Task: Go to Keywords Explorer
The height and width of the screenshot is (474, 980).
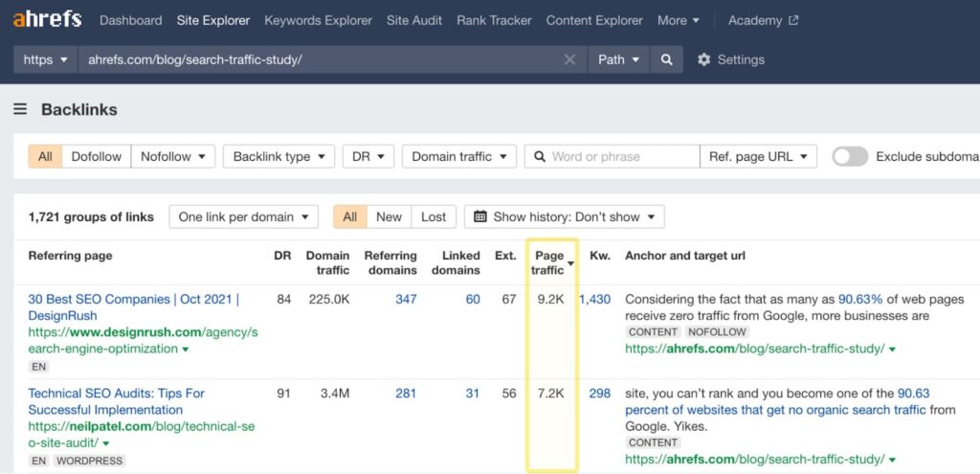Action: point(318,20)
